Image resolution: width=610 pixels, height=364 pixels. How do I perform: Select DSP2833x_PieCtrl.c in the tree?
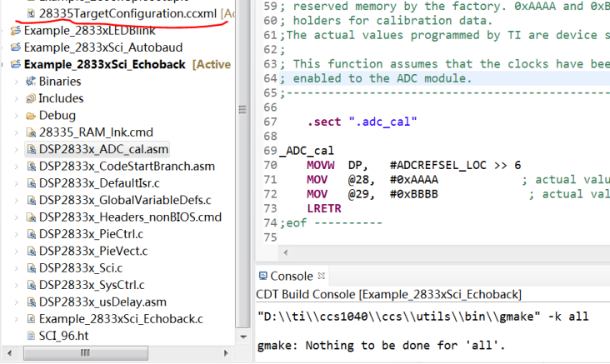point(91,234)
